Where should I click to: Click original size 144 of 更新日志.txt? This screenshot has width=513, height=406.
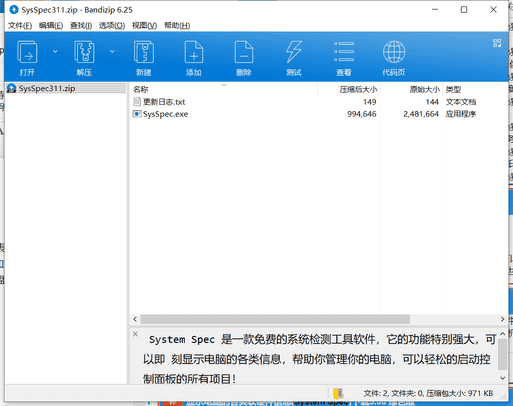click(x=432, y=102)
